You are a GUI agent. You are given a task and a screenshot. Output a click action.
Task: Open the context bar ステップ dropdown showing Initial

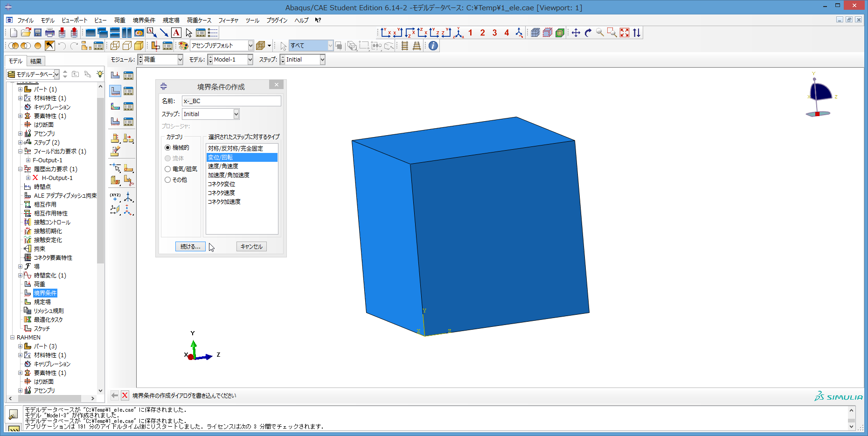(x=322, y=60)
